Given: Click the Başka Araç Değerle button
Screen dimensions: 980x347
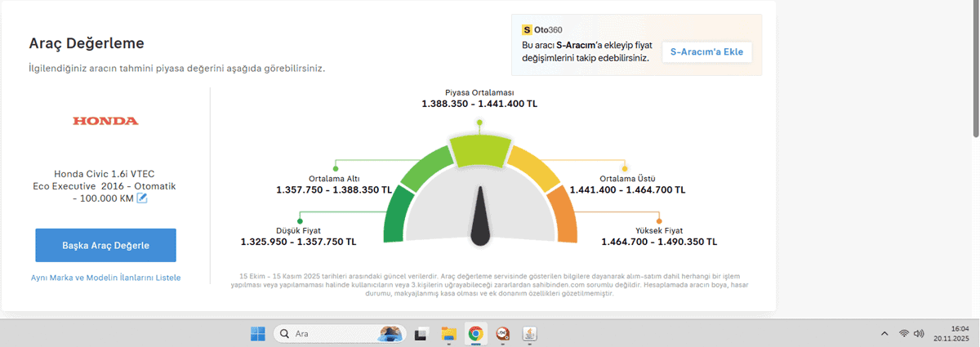Looking at the screenshot, I should pos(105,245).
